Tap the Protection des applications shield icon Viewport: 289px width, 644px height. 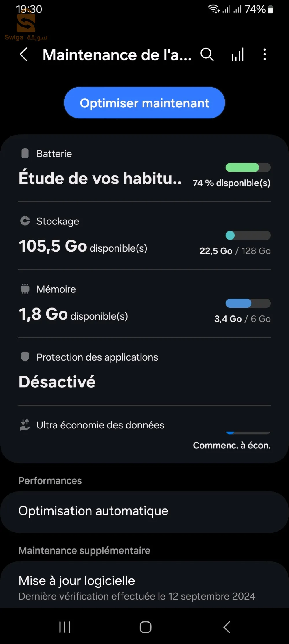click(x=25, y=357)
